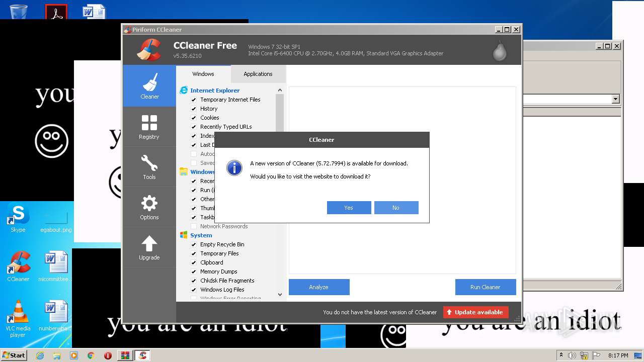
Task: Toggle the Recently Typed URLs checkbox
Action: tap(194, 127)
